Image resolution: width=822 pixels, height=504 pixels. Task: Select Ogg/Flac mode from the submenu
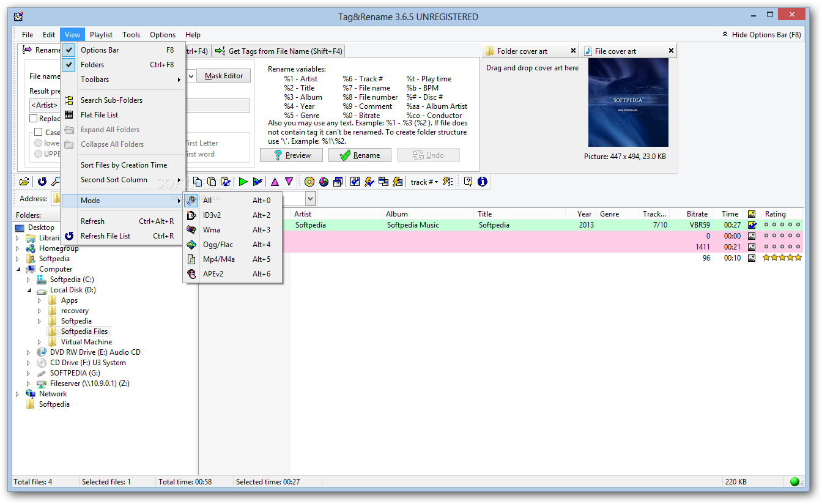tap(232, 245)
